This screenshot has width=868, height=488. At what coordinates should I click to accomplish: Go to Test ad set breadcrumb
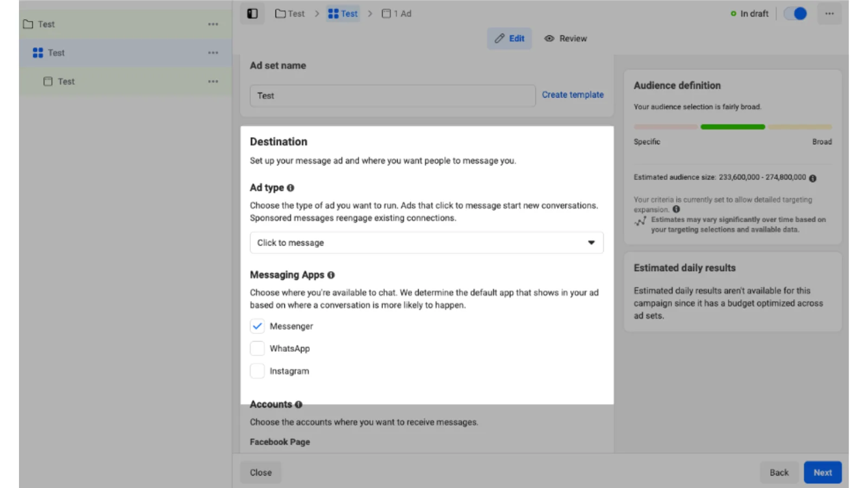point(343,14)
